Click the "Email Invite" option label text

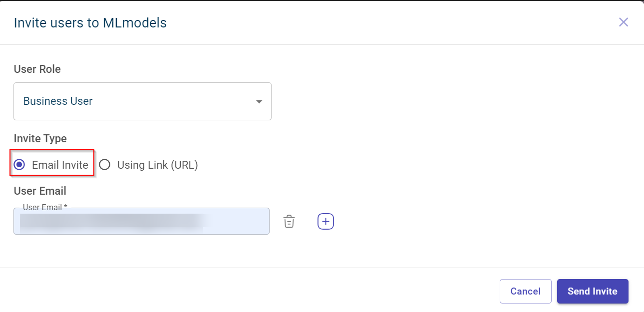pos(60,165)
